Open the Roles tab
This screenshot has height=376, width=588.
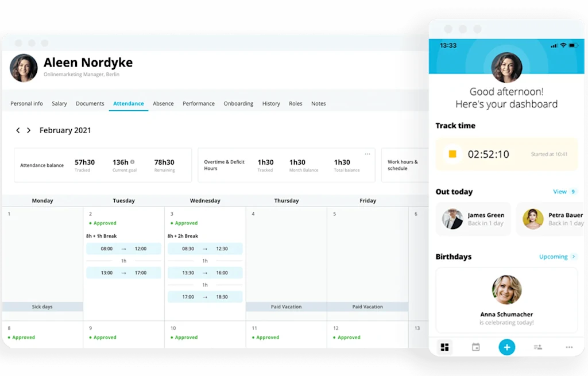(296, 103)
